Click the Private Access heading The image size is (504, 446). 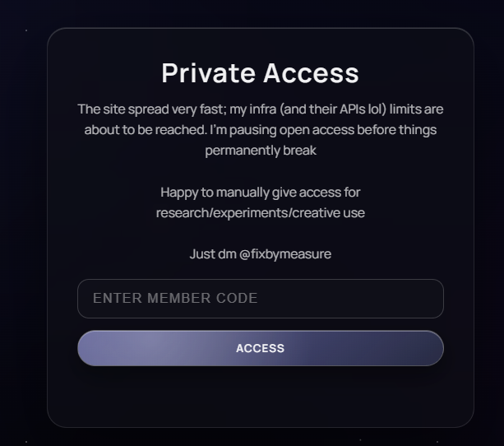260,73
